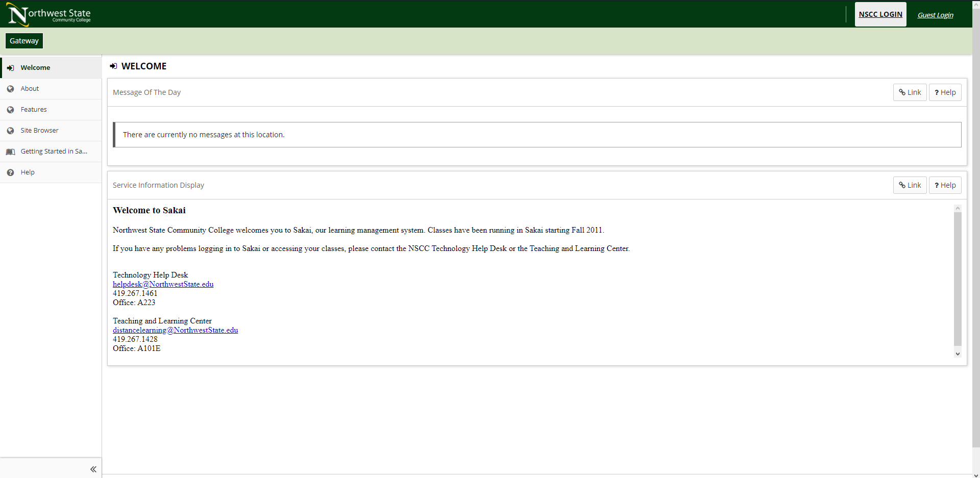
Task: Collapse the sidebar with the double chevron
Action: (x=93, y=469)
